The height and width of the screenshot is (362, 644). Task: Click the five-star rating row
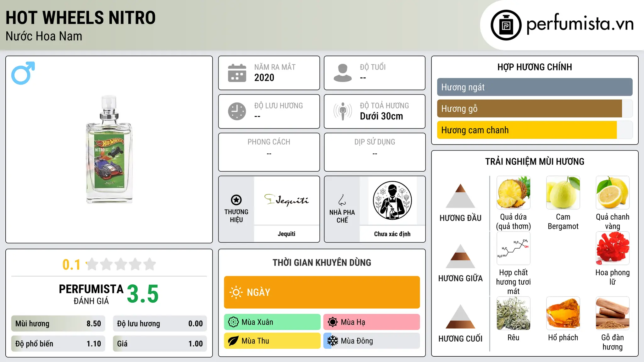tap(121, 264)
